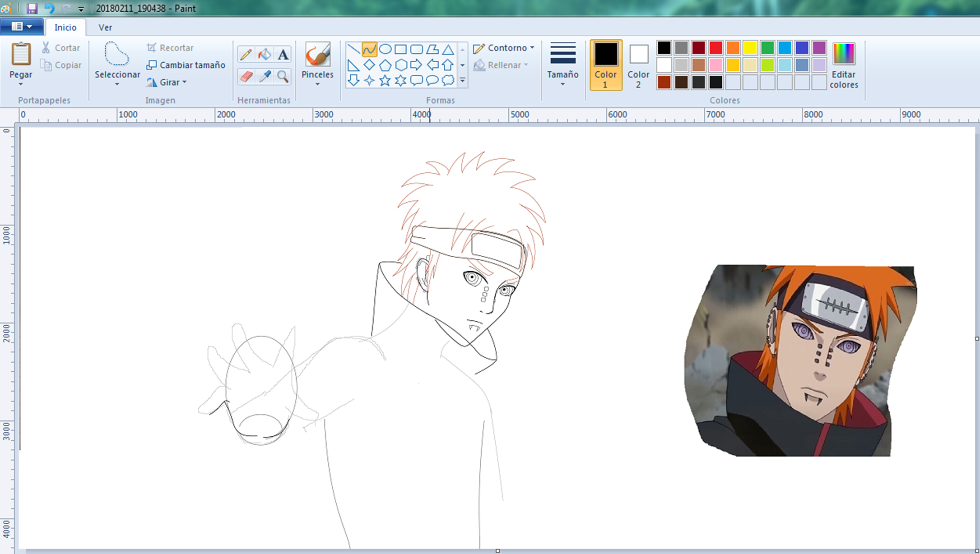
Task: Select the Up arrow shape
Action: pos(448,65)
